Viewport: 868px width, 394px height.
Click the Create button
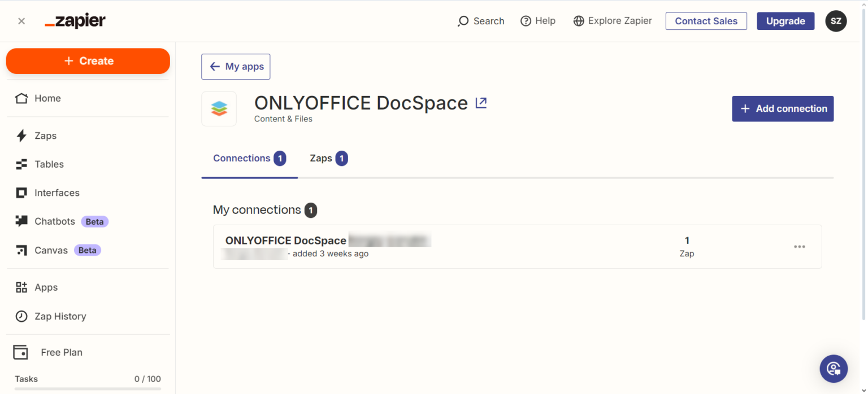pyautogui.click(x=88, y=61)
